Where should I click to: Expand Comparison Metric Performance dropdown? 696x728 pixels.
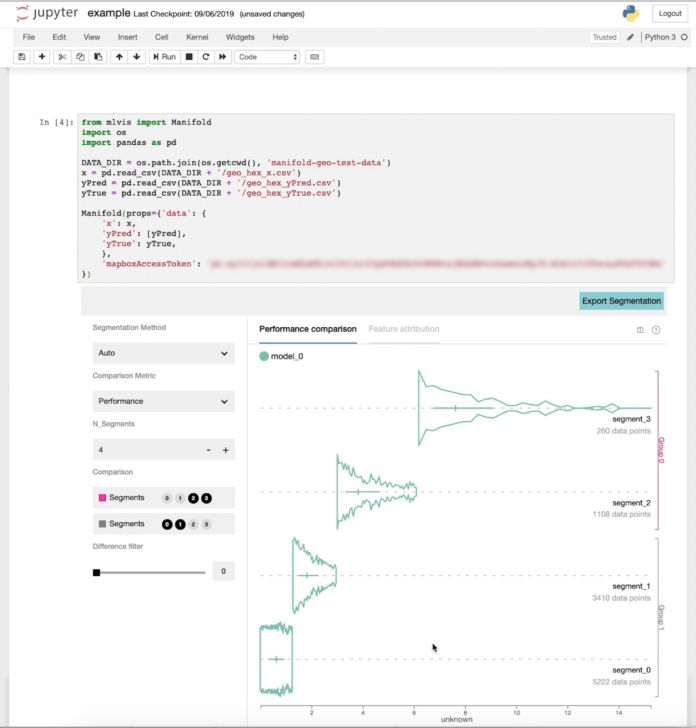[163, 401]
